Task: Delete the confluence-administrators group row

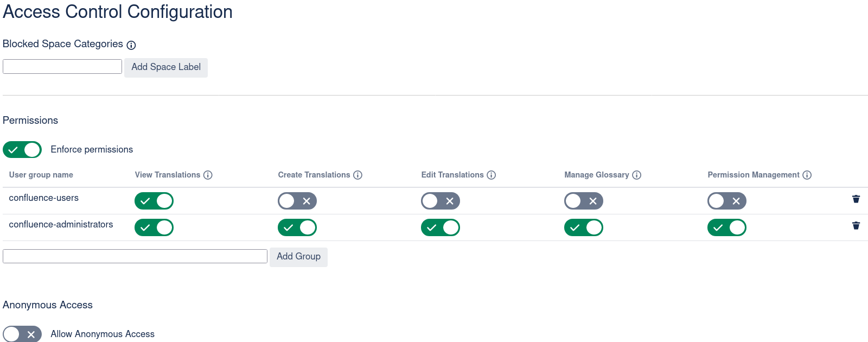Action: [x=856, y=225]
